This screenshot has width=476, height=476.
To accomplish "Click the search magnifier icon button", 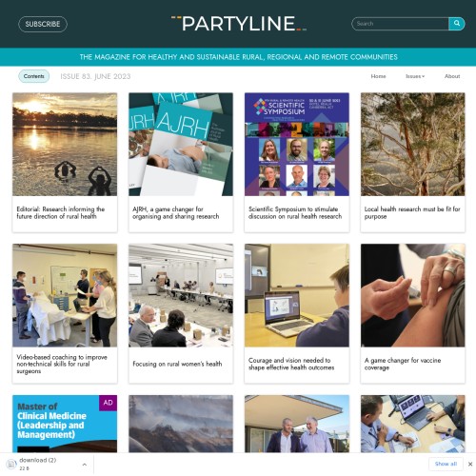I will (x=456, y=24).
